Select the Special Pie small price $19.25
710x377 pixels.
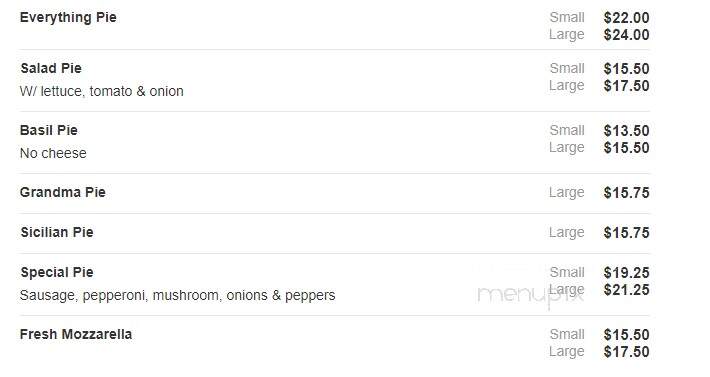point(626,273)
